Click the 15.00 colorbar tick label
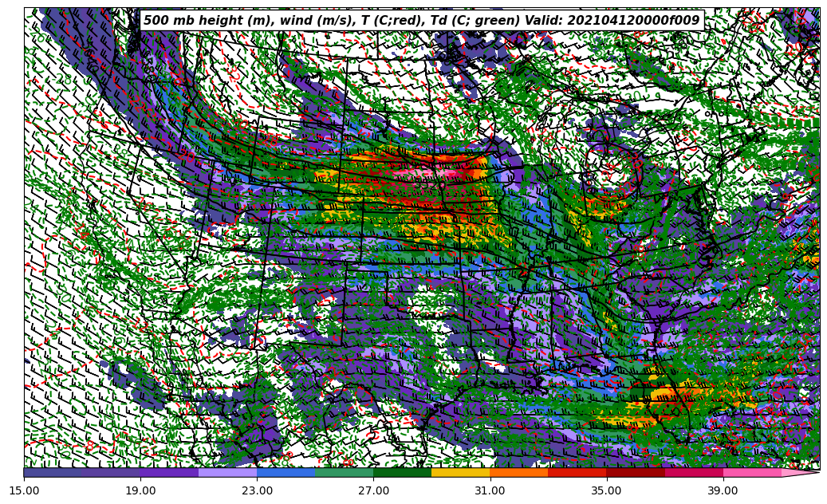 25,490
